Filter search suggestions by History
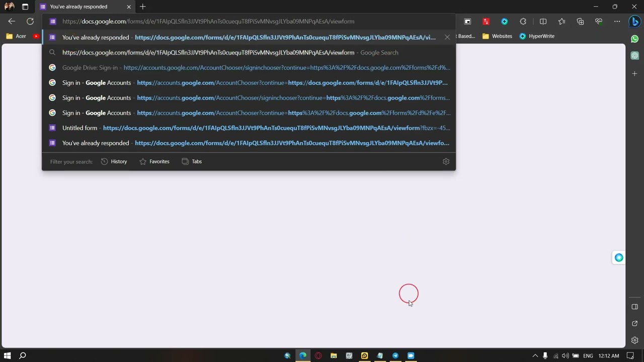 pos(114,161)
